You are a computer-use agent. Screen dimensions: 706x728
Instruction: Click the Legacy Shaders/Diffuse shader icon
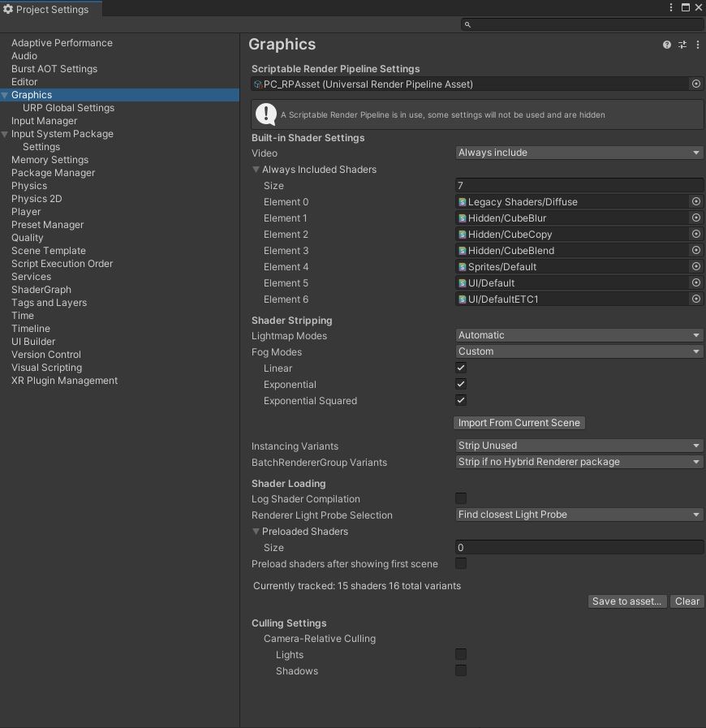point(463,202)
